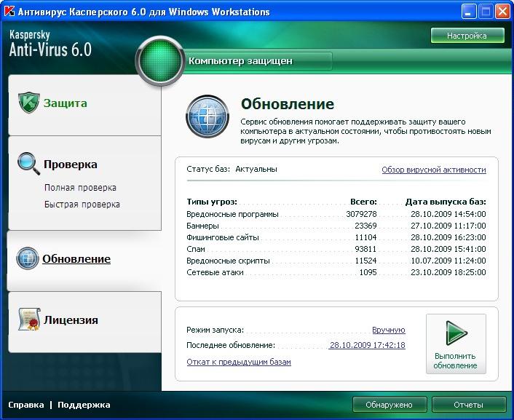Start Быстрая проверка scan
Image resolution: width=514 pixels, height=420 pixels.
(x=82, y=205)
